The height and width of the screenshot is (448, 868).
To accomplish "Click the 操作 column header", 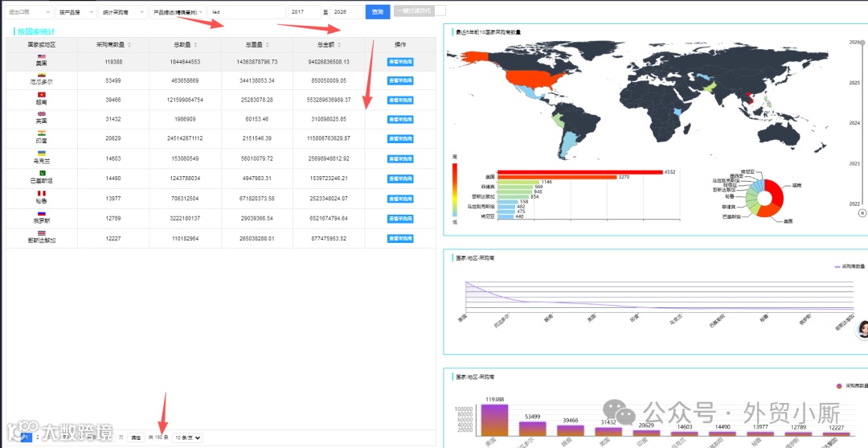I will pos(400,45).
